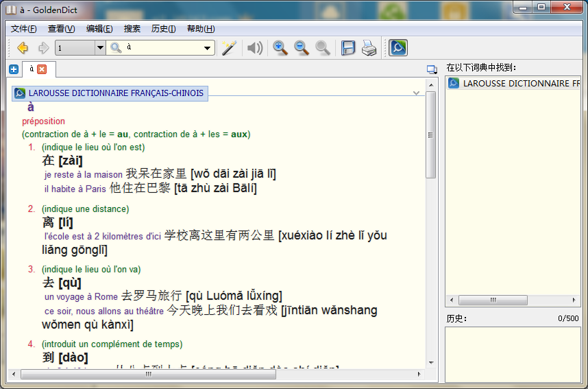
Task: Click the example il habite à Paris
Action: tap(75, 189)
